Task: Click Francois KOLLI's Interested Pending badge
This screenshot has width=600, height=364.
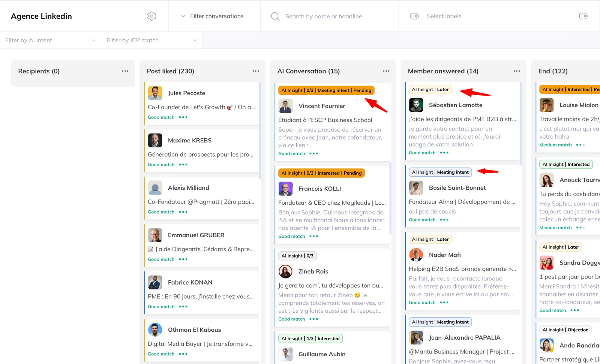Action: coord(321,173)
